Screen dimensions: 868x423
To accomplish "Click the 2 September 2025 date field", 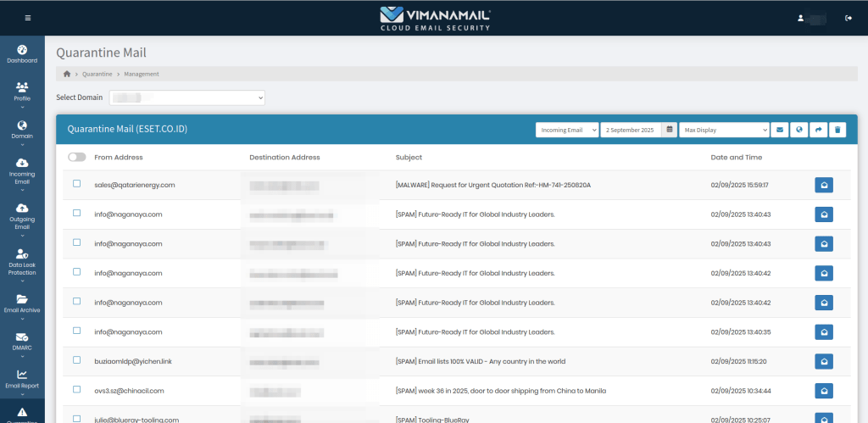I will tap(631, 130).
